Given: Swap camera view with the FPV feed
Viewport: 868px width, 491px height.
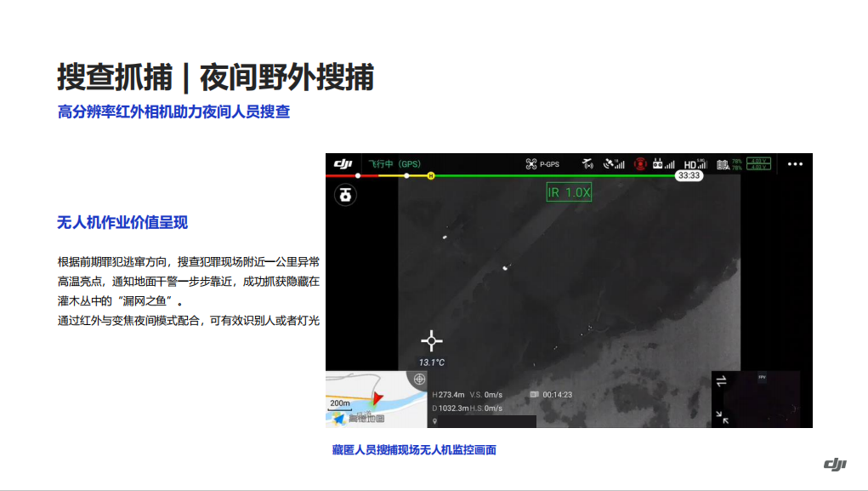Looking at the screenshot, I should [722, 382].
